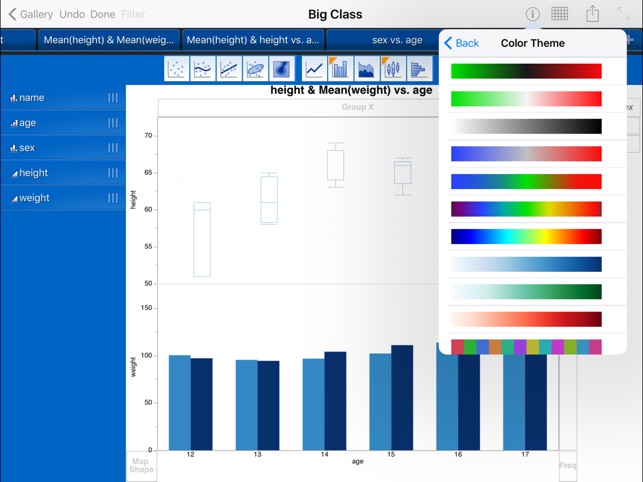Go back to Gallery
643x482 pixels.
click(x=31, y=14)
